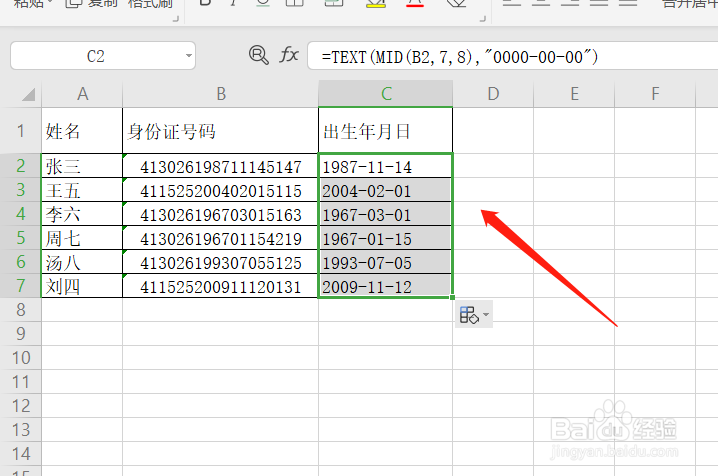Image resolution: width=718 pixels, height=476 pixels.
Task: Select row 13 header
Action: tap(21, 430)
